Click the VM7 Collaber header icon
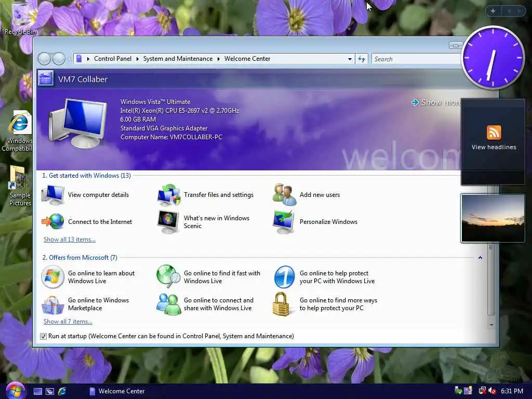 click(x=46, y=78)
